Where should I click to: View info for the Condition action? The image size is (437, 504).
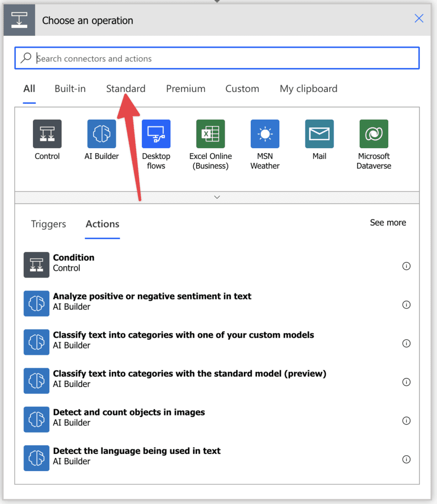pyautogui.click(x=406, y=266)
